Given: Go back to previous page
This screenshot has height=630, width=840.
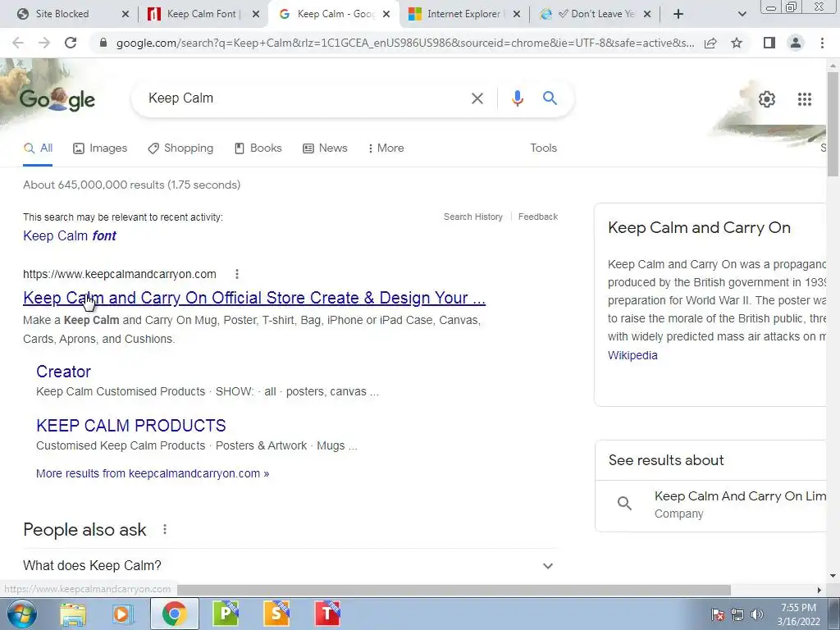Looking at the screenshot, I should [x=18, y=43].
